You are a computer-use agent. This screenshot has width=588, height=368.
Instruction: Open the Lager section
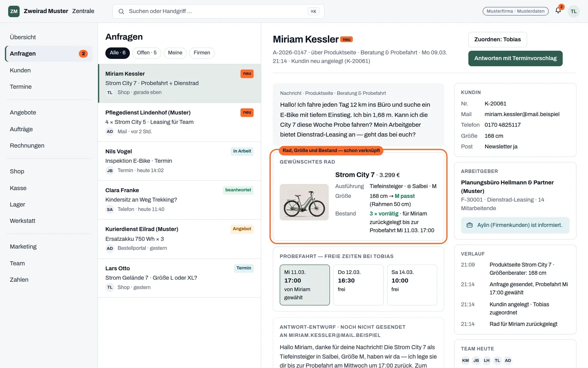[49, 204]
